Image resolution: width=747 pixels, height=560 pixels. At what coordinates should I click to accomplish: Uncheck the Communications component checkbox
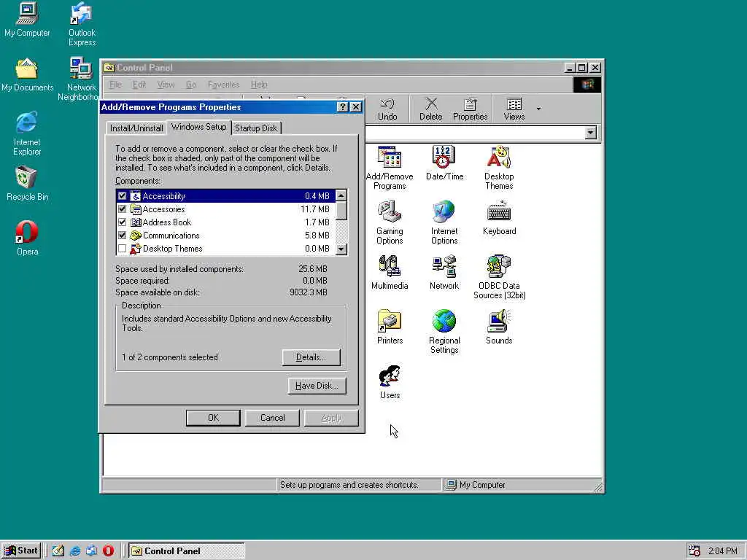point(123,236)
